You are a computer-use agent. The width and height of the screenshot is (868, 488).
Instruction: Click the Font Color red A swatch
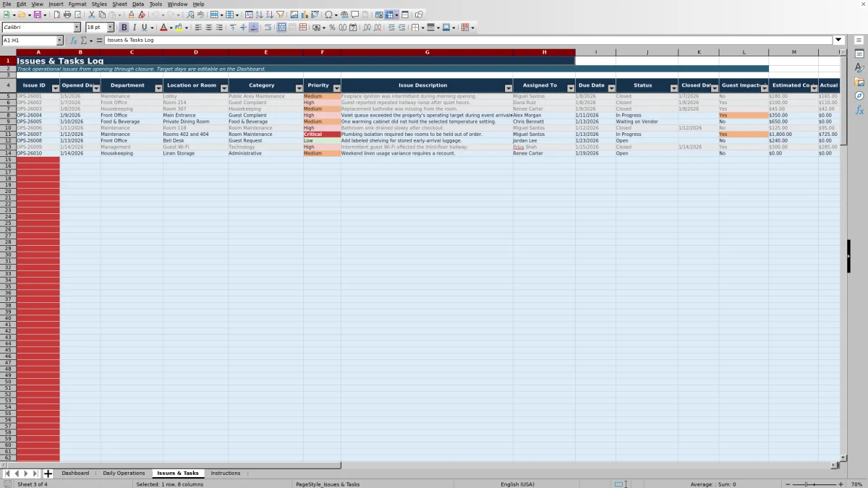click(x=163, y=27)
